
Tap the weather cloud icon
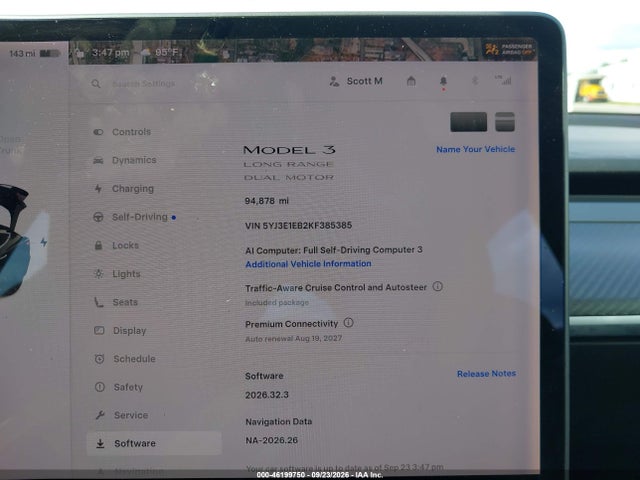point(145,52)
